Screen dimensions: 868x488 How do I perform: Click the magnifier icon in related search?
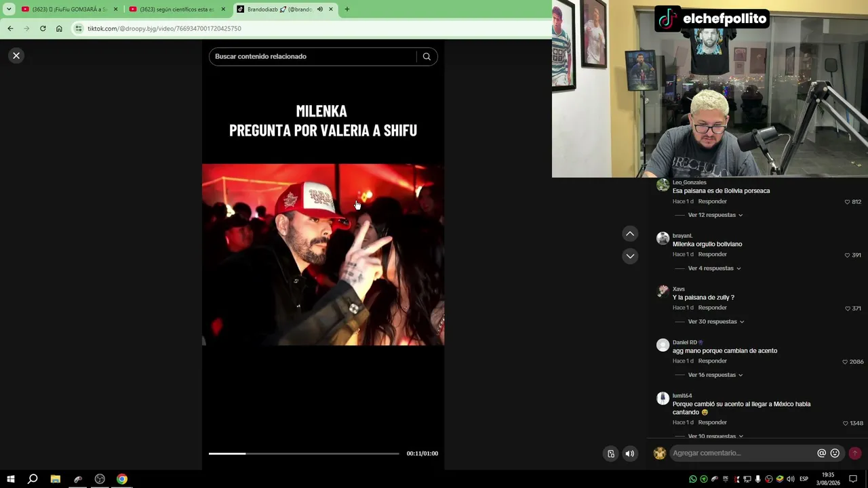427,56
